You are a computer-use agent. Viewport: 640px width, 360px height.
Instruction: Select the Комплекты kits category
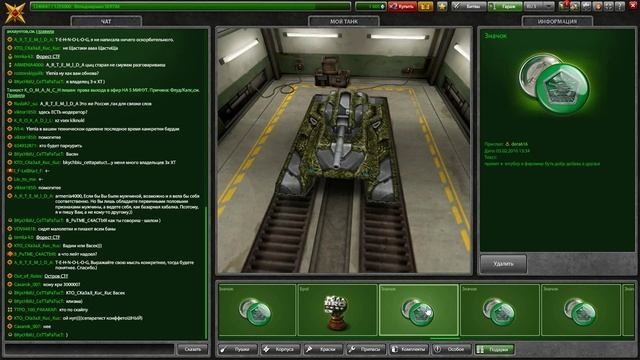[x=408, y=349]
